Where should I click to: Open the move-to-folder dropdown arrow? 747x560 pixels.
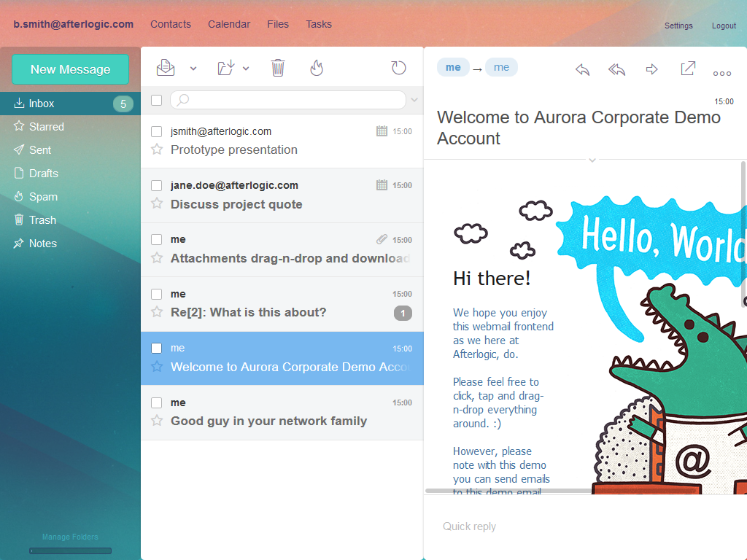[246, 69]
